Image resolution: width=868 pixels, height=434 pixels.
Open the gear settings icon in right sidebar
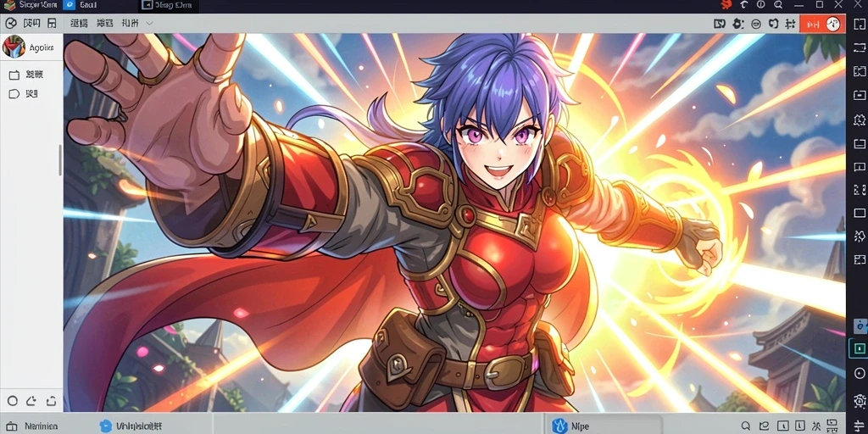tap(860, 401)
